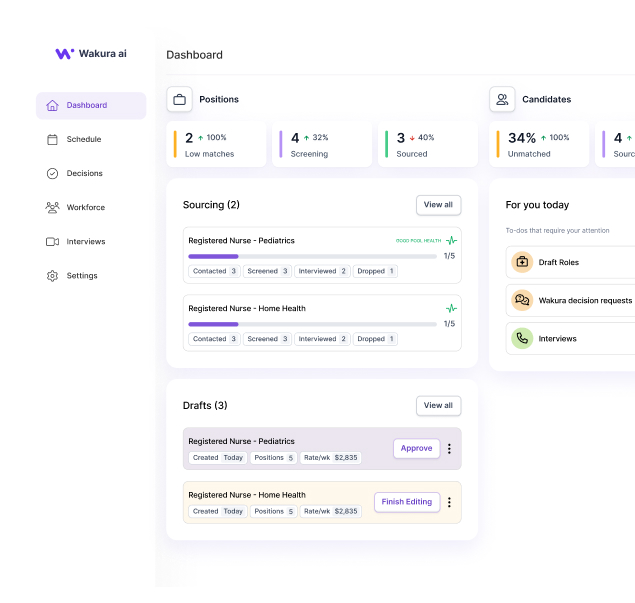Open more options for Home Health draft
This screenshot has height=603, width=635.
coord(449,502)
